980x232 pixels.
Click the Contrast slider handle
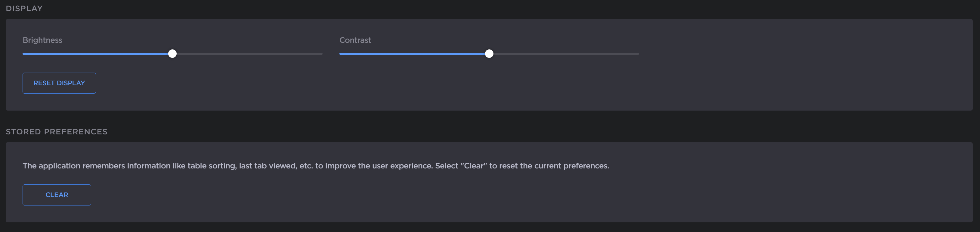tap(489, 54)
